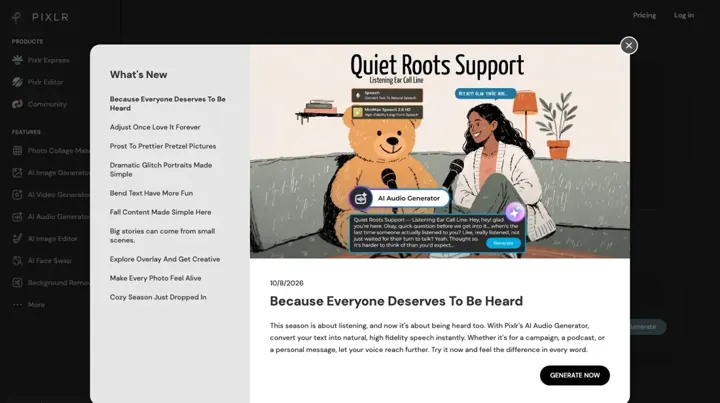Open "Make Every Photo Feel Alive" entry

(155, 278)
